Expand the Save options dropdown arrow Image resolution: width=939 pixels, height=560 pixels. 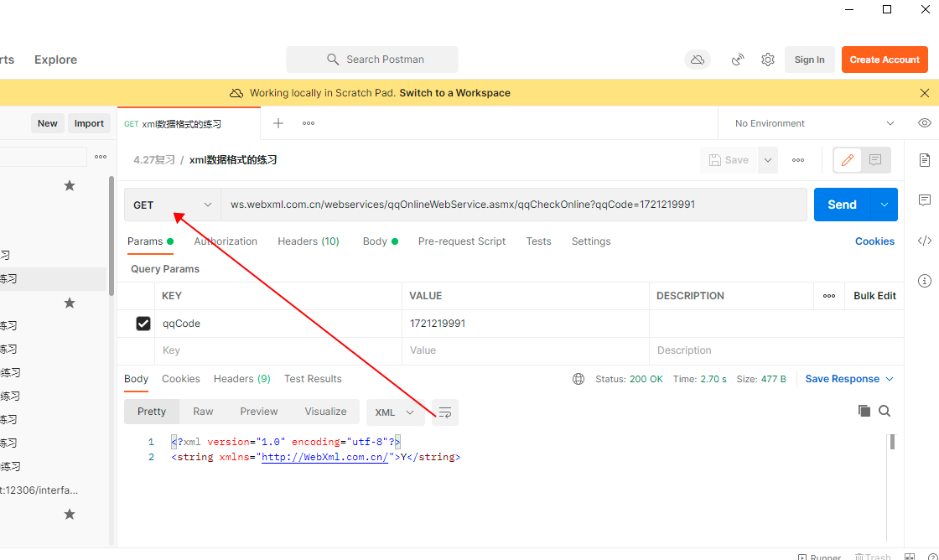tap(768, 160)
